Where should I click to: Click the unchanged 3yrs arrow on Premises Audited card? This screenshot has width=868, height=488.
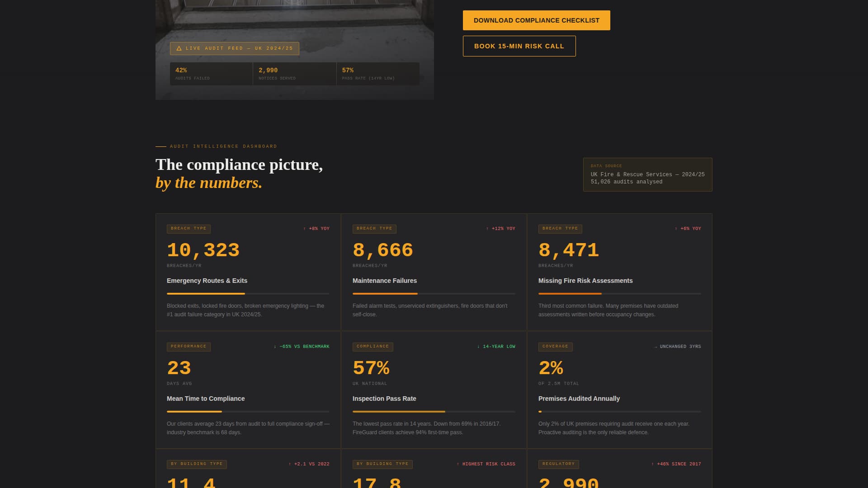[656, 347]
